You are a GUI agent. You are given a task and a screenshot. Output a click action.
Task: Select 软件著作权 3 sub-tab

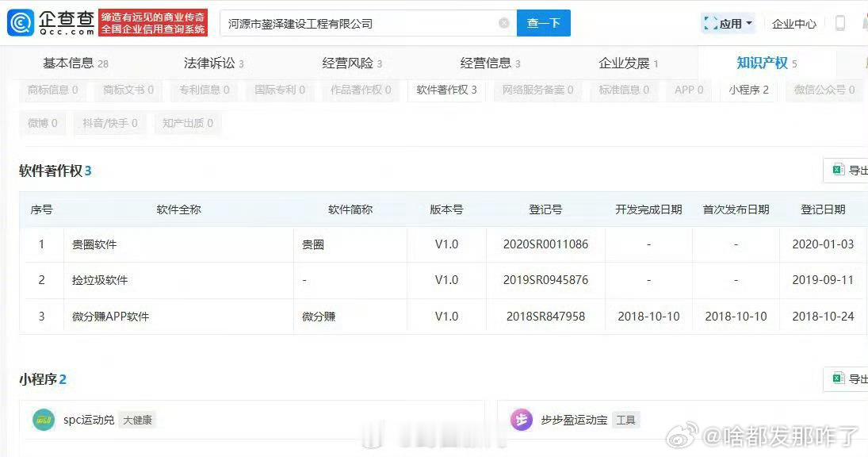[446, 90]
